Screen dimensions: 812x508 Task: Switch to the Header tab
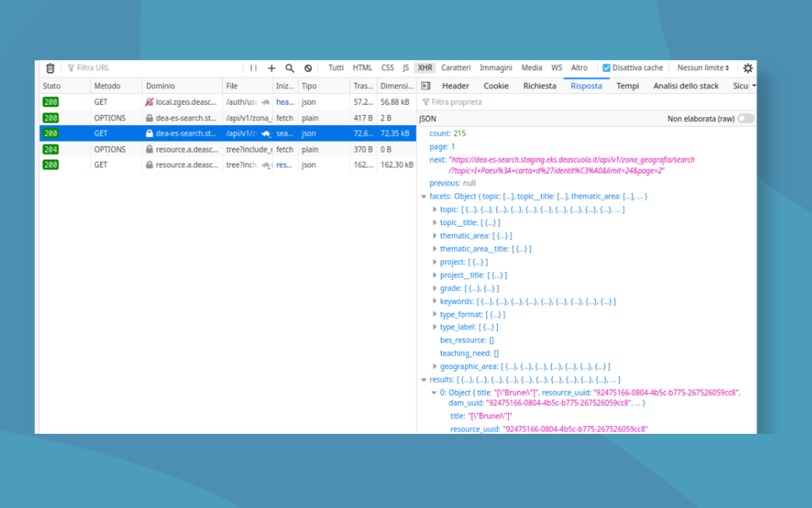pos(455,86)
